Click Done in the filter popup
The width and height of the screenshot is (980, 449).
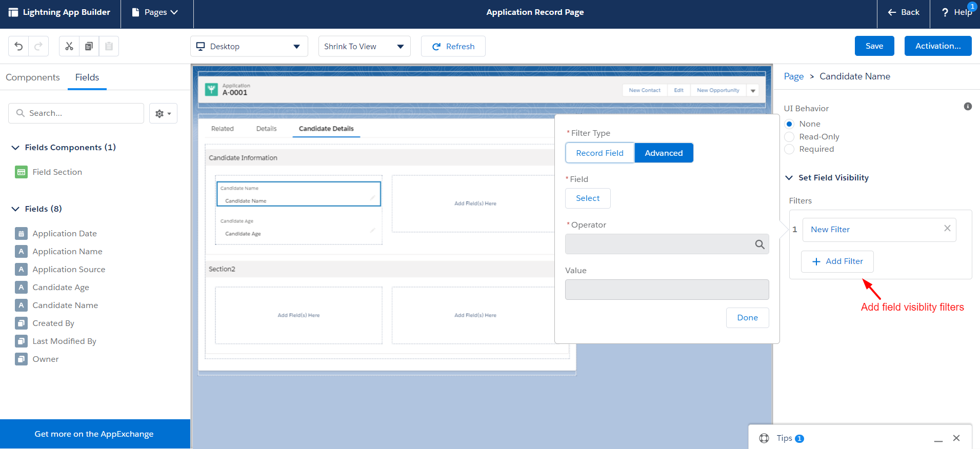click(747, 318)
